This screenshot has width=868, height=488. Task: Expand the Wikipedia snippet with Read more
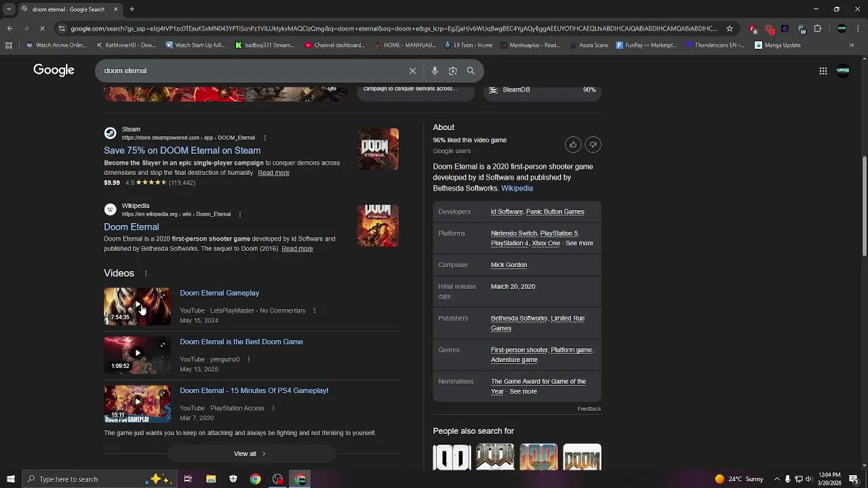(297, 249)
